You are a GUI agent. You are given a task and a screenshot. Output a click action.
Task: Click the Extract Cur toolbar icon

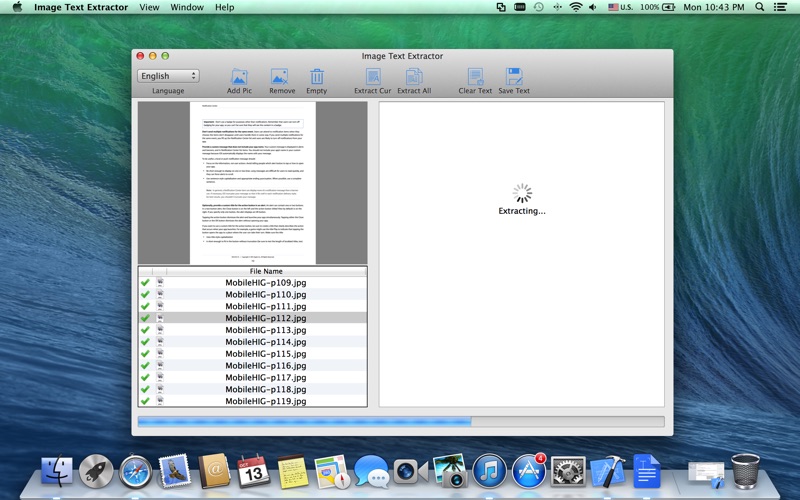point(373,77)
